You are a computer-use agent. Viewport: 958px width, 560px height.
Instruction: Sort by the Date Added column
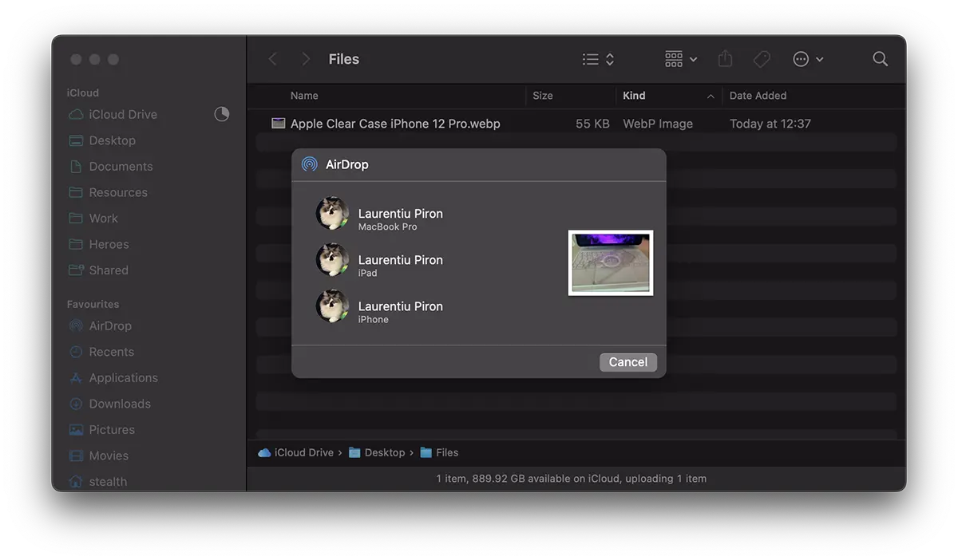click(x=758, y=96)
